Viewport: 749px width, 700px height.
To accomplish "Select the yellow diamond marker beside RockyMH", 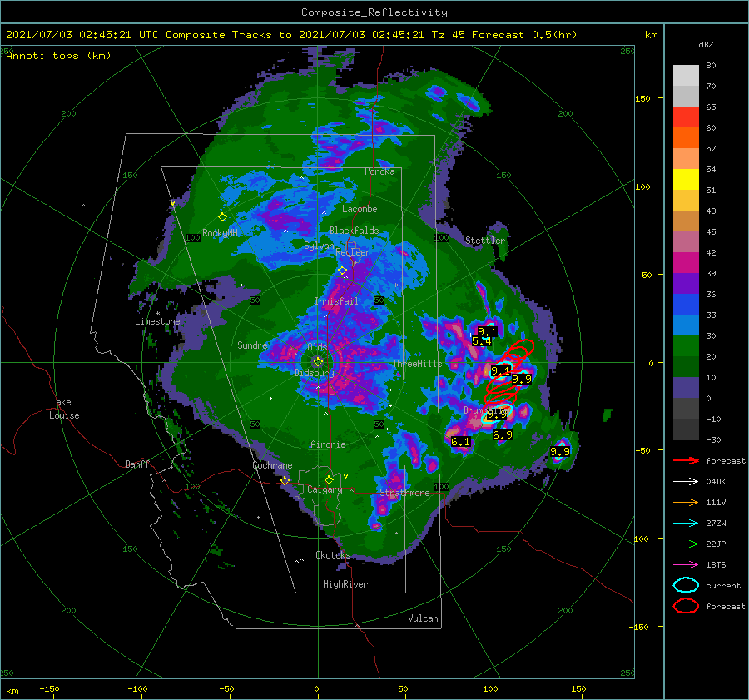I will pos(222,217).
